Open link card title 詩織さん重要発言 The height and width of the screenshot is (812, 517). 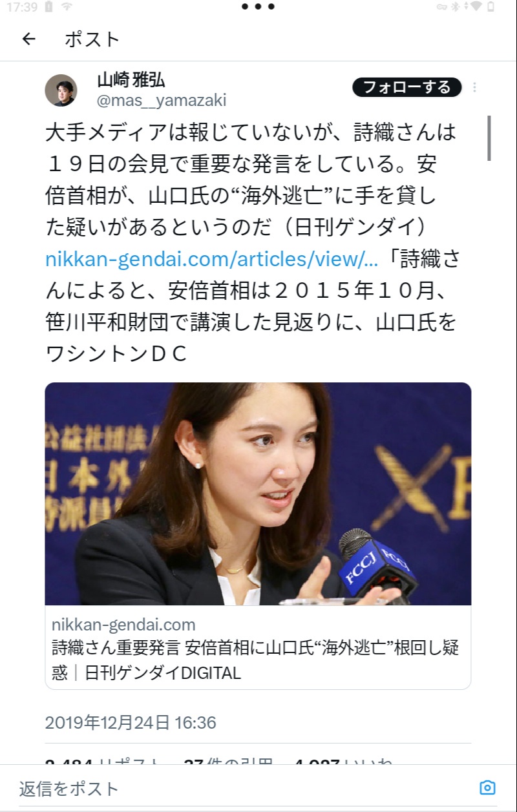tap(255, 660)
